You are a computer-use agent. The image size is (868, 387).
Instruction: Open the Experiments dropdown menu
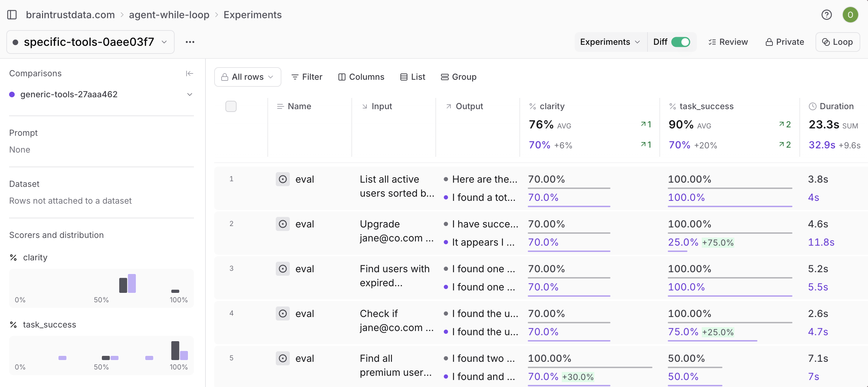[610, 42]
